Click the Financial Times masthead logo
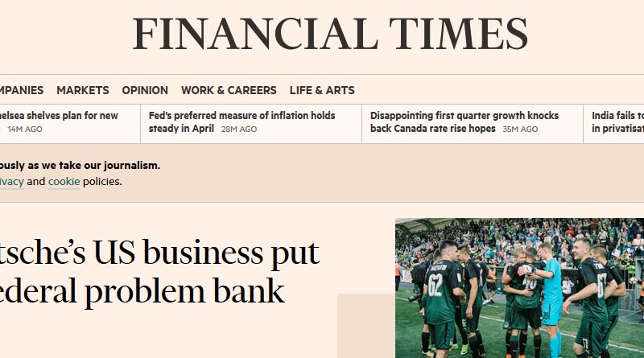Image resolution: width=644 pixels, height=358 pixels. 330,34
